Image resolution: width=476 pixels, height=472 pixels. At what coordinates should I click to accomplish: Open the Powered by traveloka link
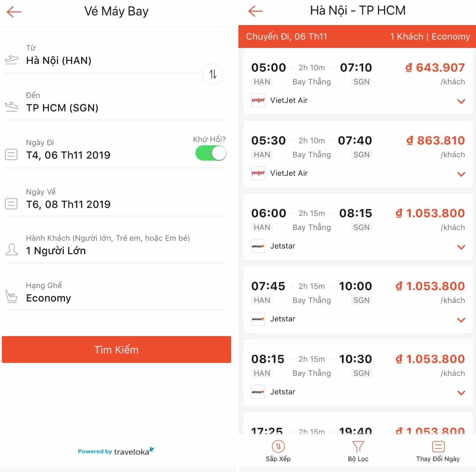click(116, 451)
